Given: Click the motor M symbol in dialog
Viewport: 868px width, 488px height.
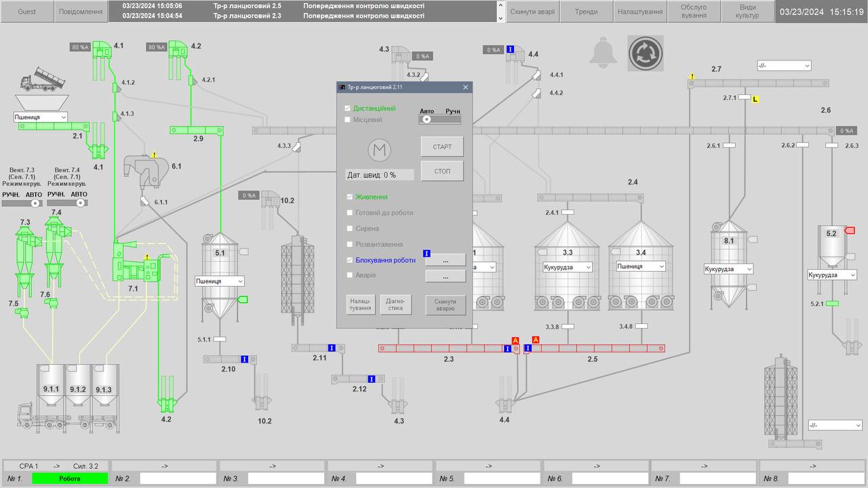Looking at the screenshot, I should point(380,150).
